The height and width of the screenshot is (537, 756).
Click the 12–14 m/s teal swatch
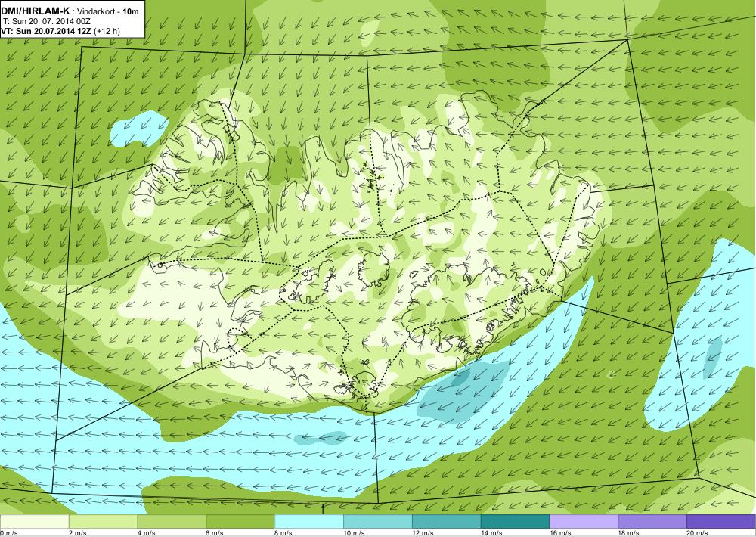point(447,522)
